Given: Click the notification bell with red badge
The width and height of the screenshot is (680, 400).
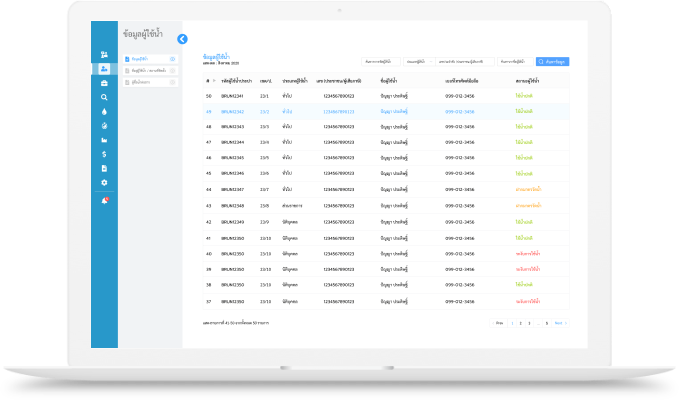Looking at the screenshot, I should tap(105, 201).
